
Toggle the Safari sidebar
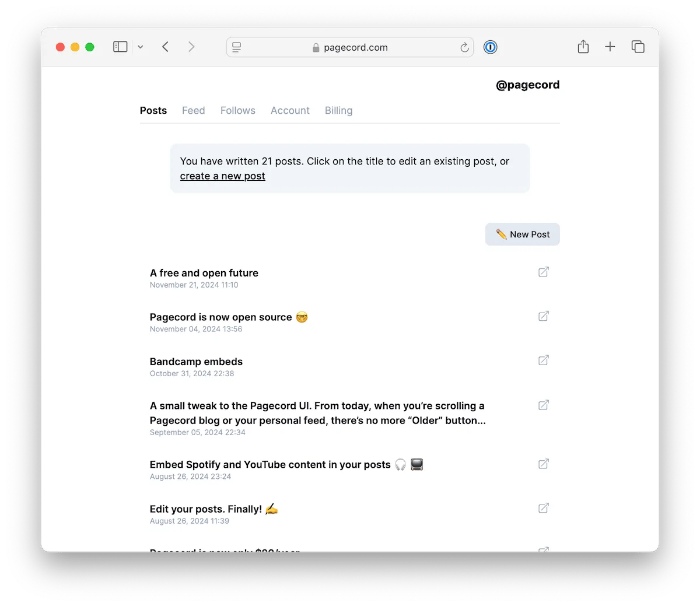tap(120, 47)
